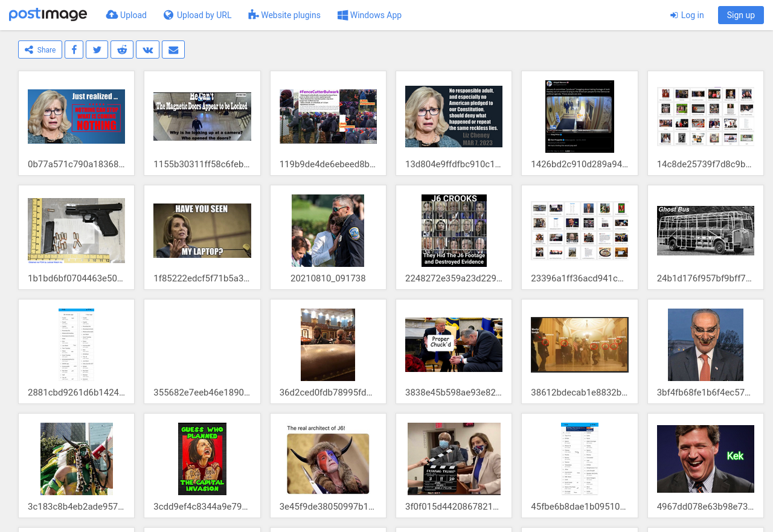Image resolution: width=773 pixels, height=532 pixels.
Task: Share gallery by email icon
Action: click(173, 50)
